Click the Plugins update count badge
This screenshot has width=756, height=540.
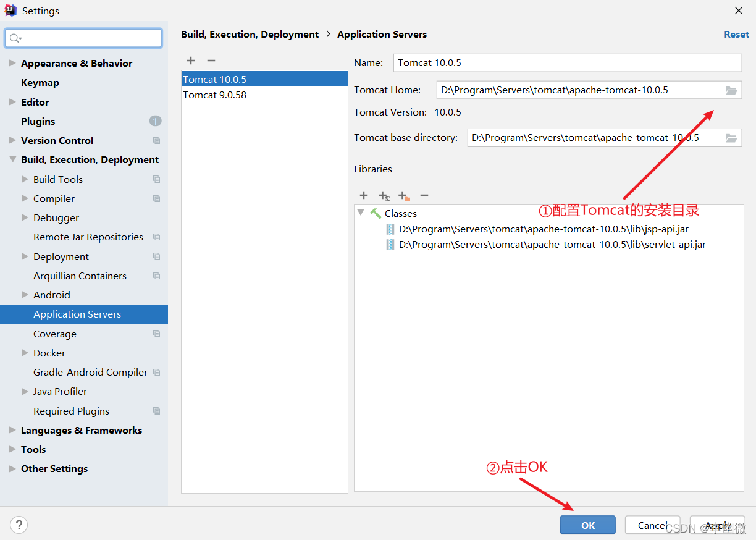155,121
